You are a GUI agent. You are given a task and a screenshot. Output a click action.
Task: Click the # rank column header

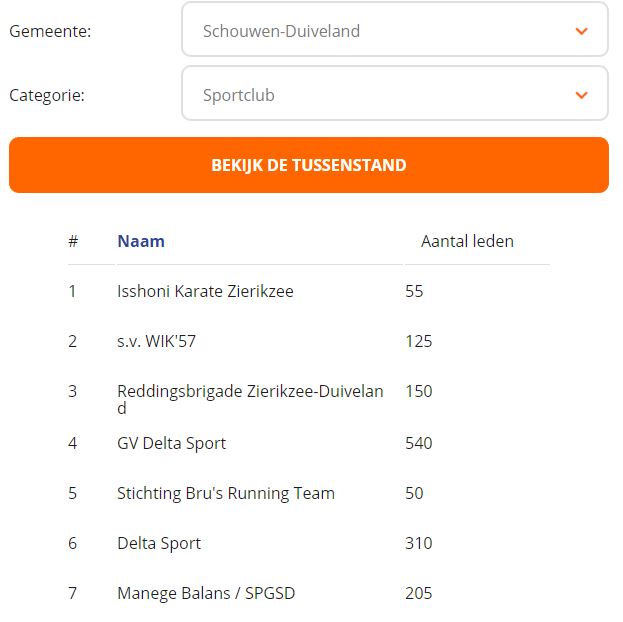[x=73, y=241]
